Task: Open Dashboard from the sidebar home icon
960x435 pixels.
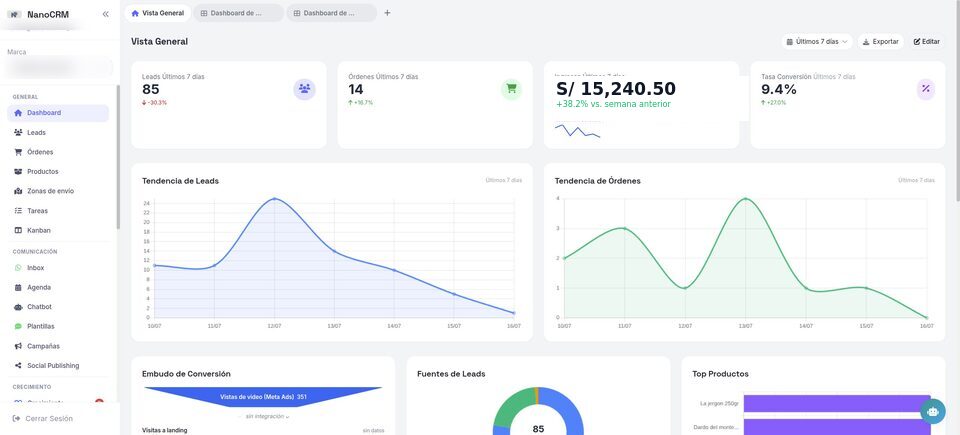Action: pyautogui.click(x=18, y=113)
